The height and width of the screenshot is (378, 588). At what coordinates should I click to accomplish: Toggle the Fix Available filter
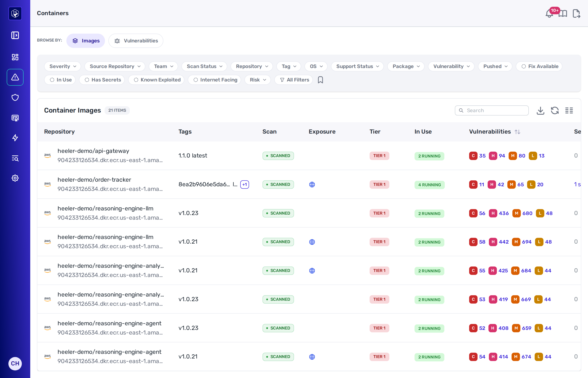point(539,66)
